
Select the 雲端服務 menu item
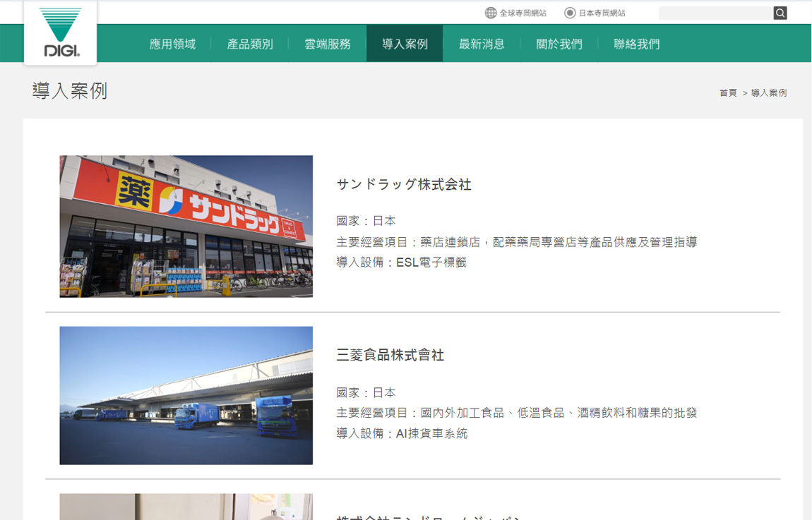[x=328, y=44]
